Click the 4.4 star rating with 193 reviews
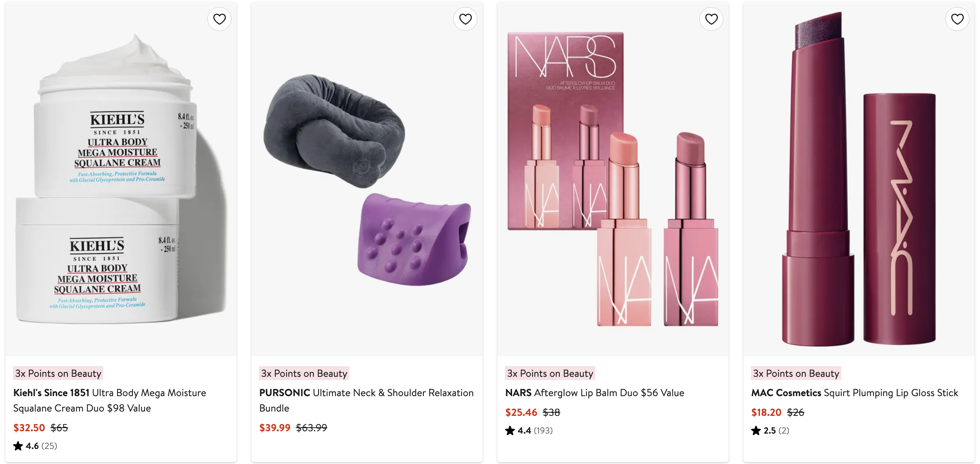980x464 pixels. click(529, 430)
